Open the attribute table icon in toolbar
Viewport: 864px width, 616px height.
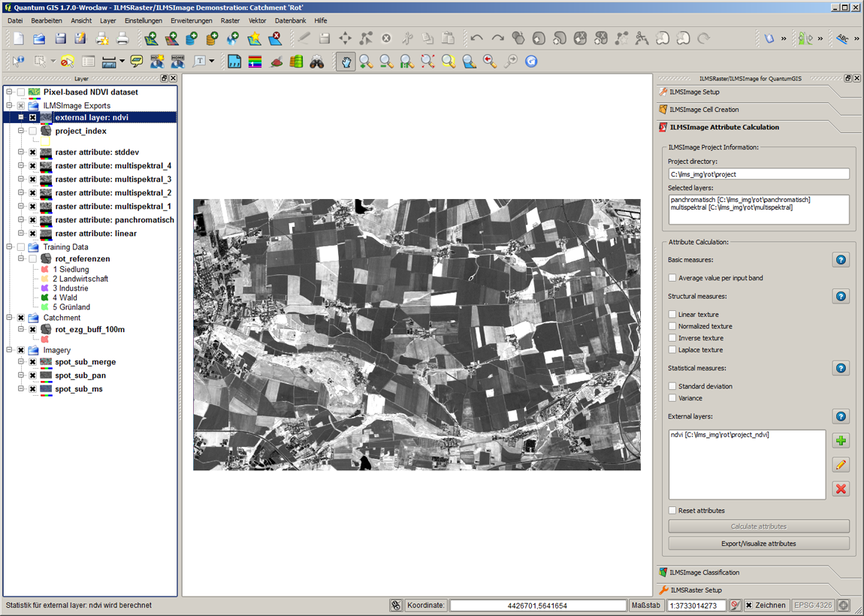(x=89, y=62)
